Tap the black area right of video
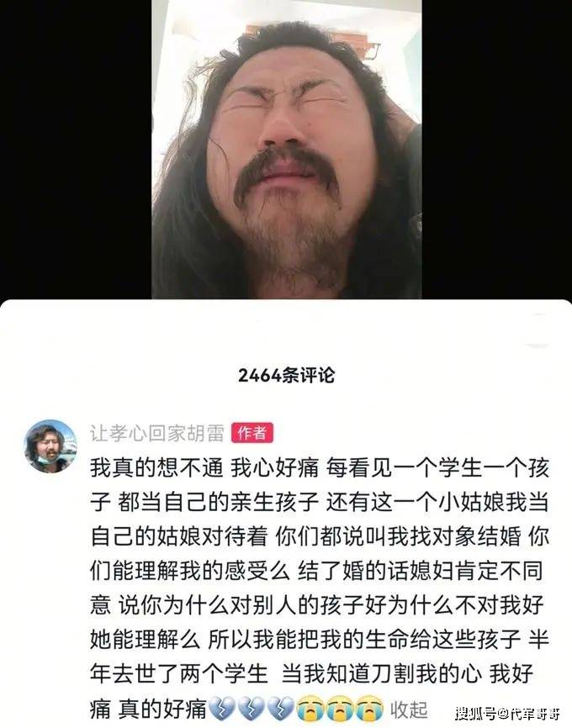This screenshot has height=728, width=572. coord(497,149)
